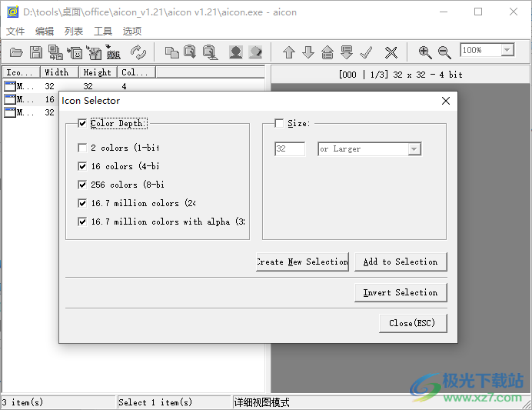Click Add to Selection button
This screenshot has height=410, width=532.
tap(401, 262)
